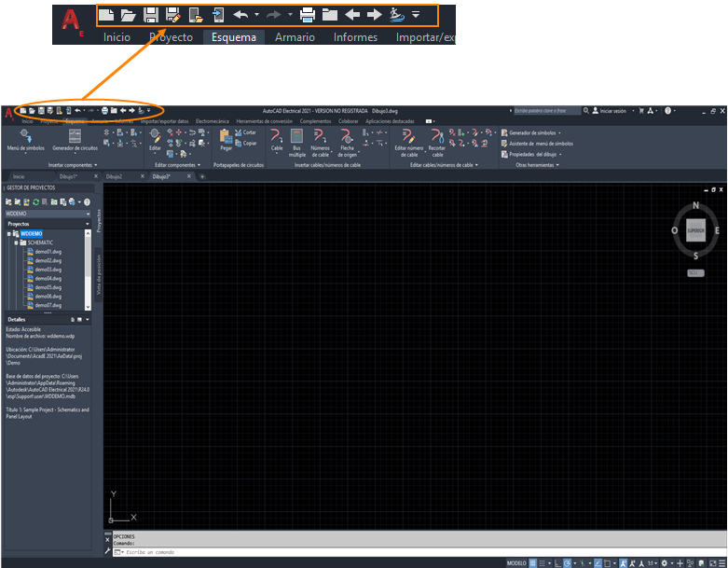Viewport: 728px width, 568px height.
Task: Collapse the SCHEMATIC folder node
Action: 16,242
